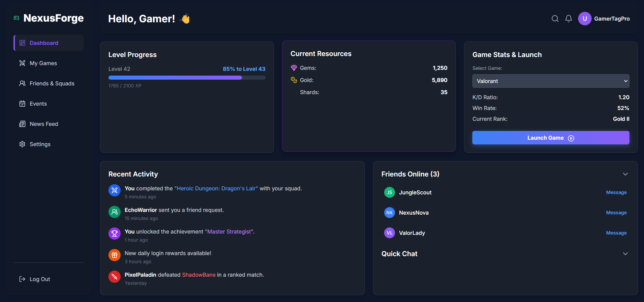This screenshot has width=644, height=302.
Task: Click ValorLady's VL avatar
Action: pyautogui.click(x=390, y=233)
